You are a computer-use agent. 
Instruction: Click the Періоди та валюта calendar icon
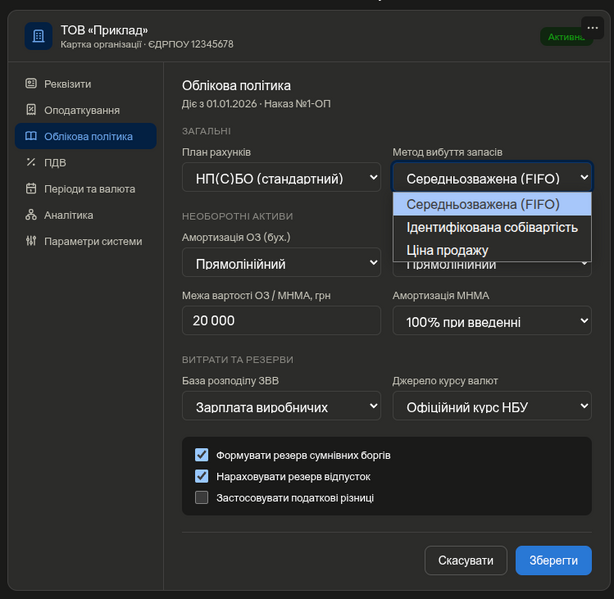click(31, 188)
